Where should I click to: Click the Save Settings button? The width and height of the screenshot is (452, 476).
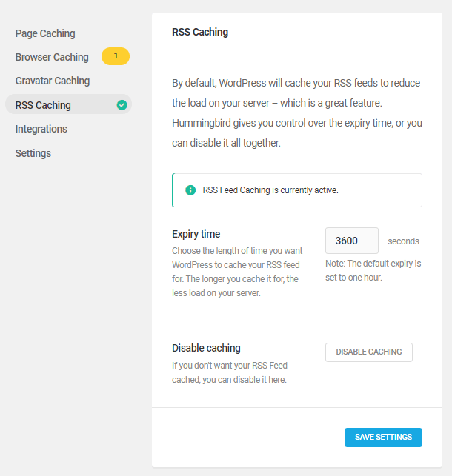383,438
